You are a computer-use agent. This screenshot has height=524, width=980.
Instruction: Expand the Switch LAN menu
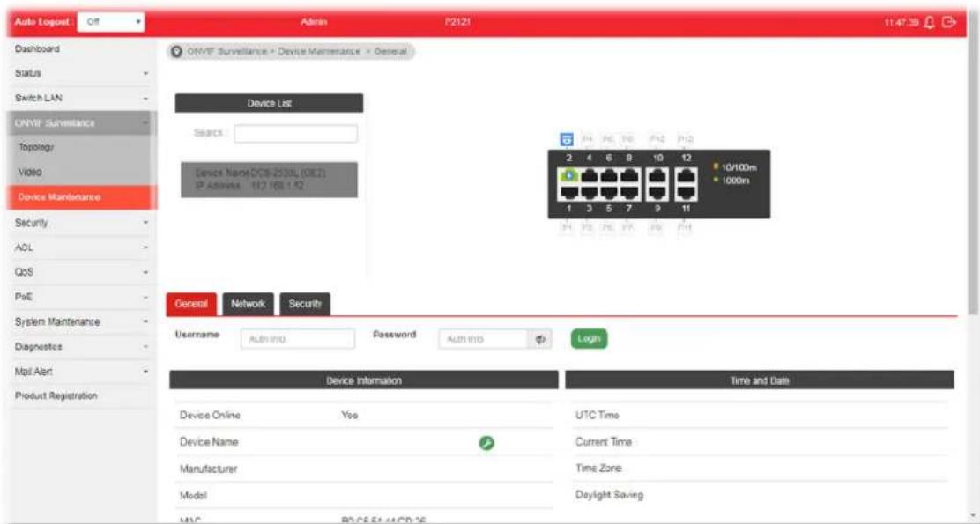tap(82, 98)
